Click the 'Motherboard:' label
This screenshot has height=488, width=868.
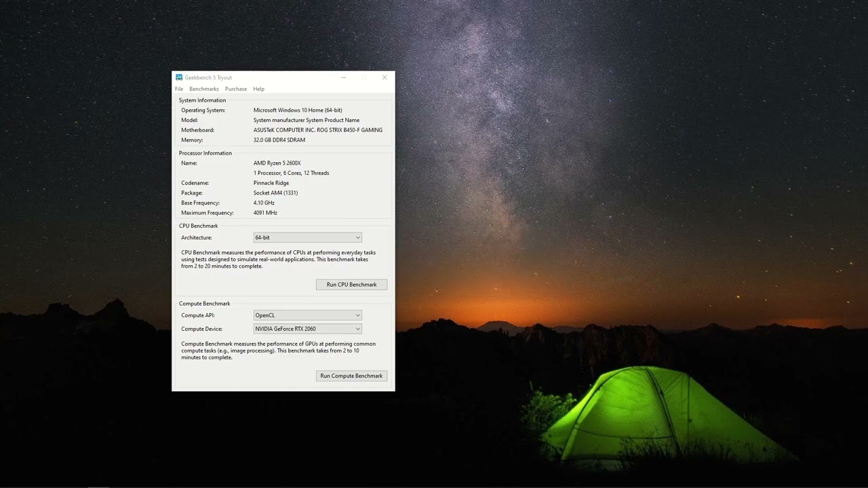[197, 130]
